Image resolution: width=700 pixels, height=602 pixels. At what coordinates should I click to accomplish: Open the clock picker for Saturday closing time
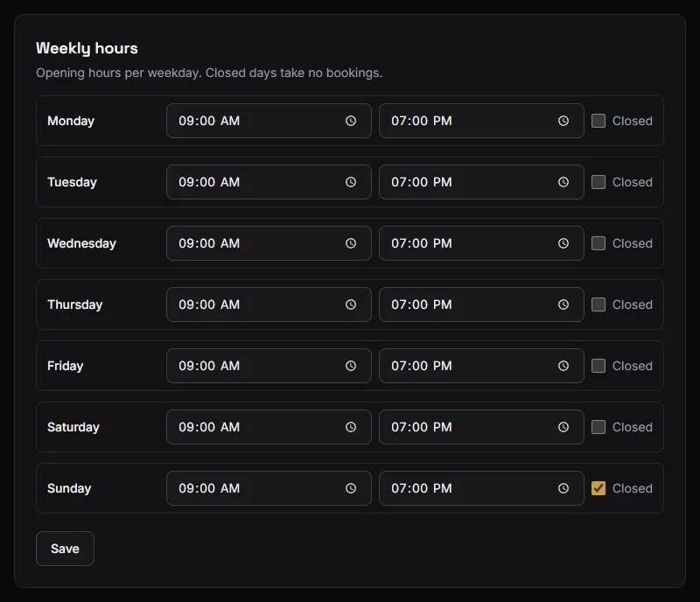(x=563, y=427)
